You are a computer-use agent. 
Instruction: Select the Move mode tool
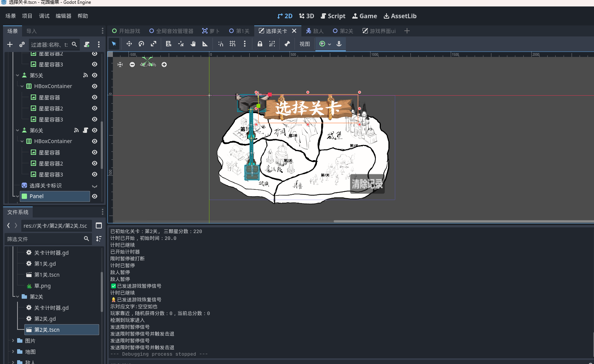129,44
